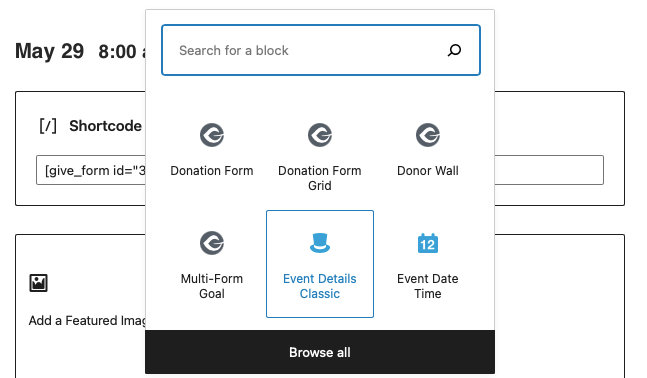
Task: Open Browse all blocks
Action: 320,352
